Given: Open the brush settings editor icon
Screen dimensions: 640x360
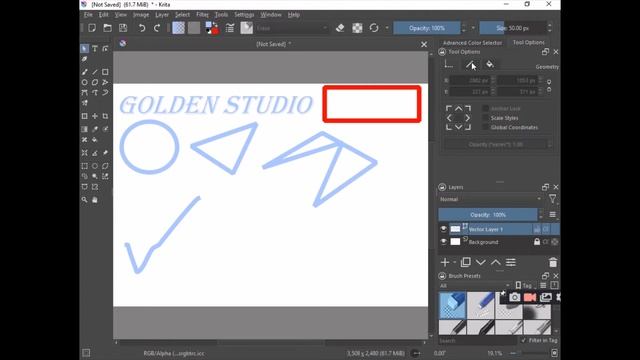Looking at the screenshot, I should (x=230, y=28).
